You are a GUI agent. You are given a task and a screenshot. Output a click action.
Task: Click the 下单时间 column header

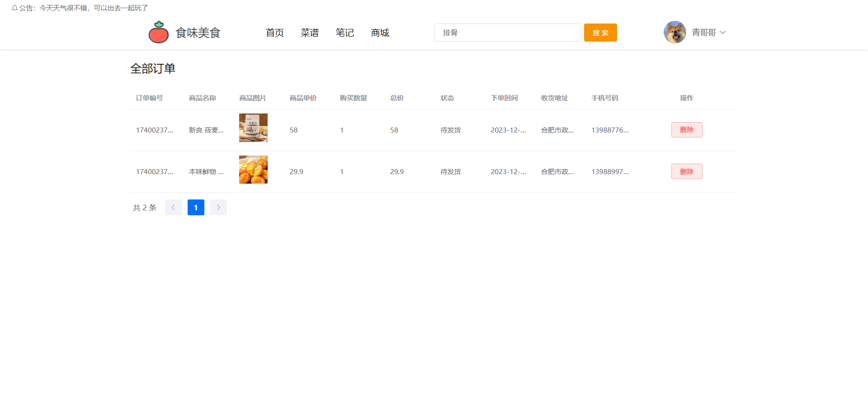[x=505, y=98]
